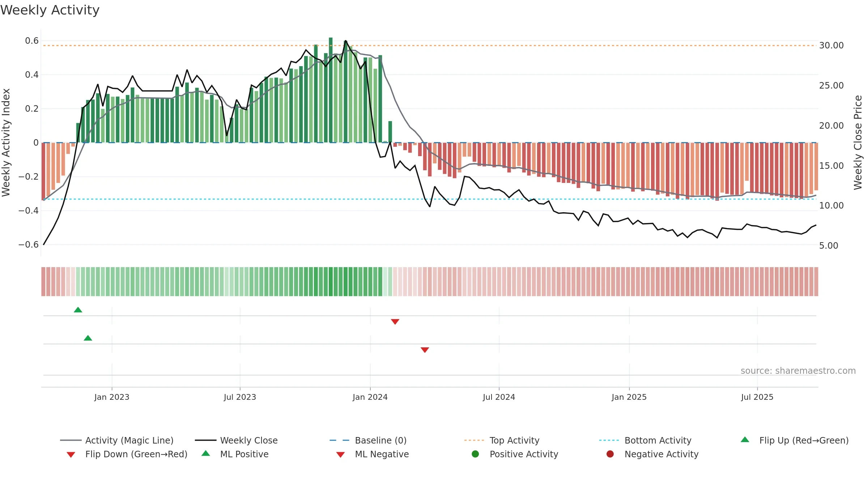Viewport: 868px width, 488px height.
Task: Click the Positive Activity green circle icon
Action: 475,454
